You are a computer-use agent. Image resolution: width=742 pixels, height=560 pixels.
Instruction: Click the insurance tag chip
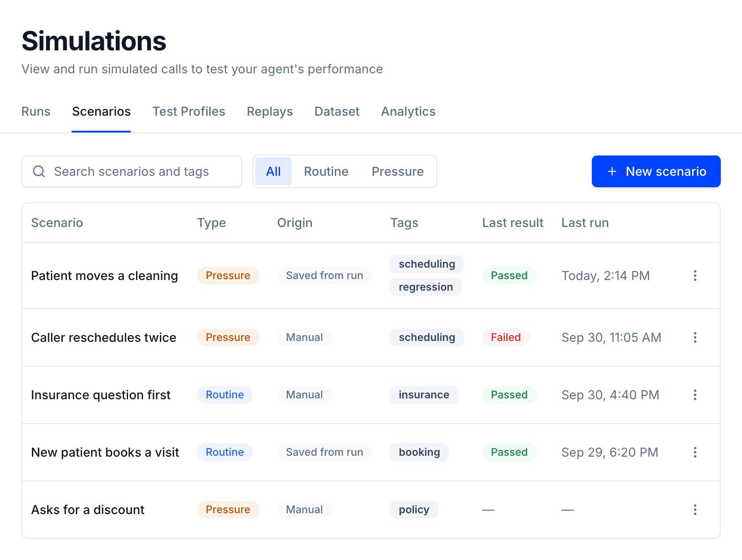click(x=424, y=395)
